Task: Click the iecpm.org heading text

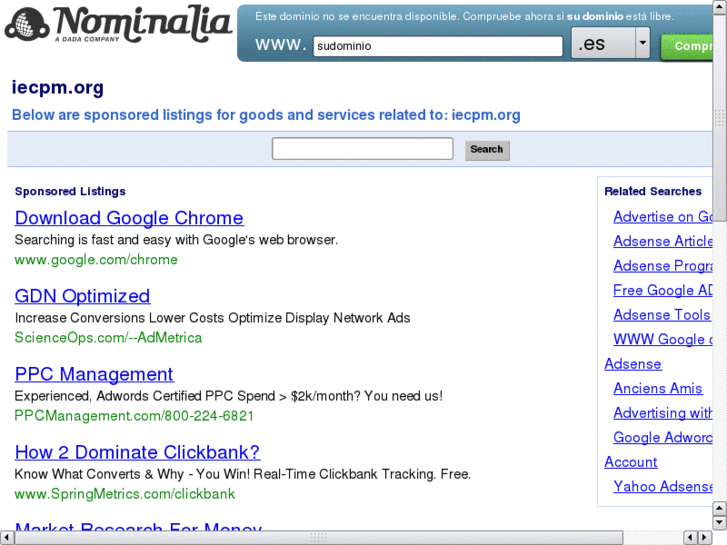Action: coord(57,87)
